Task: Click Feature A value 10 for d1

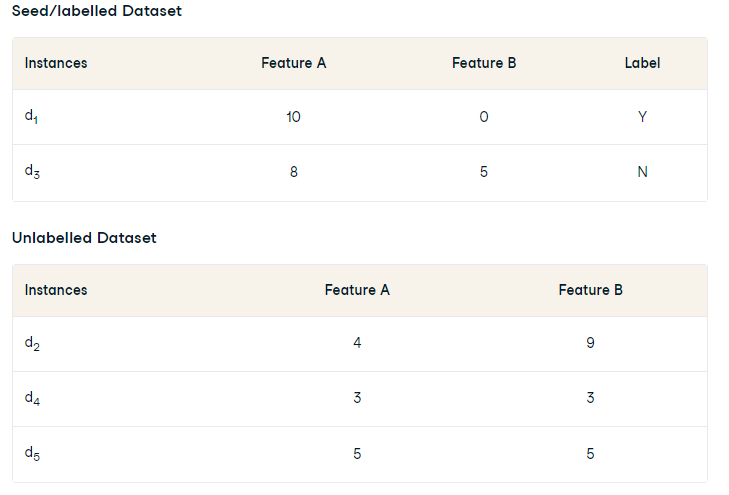Action: pos(293,117)
